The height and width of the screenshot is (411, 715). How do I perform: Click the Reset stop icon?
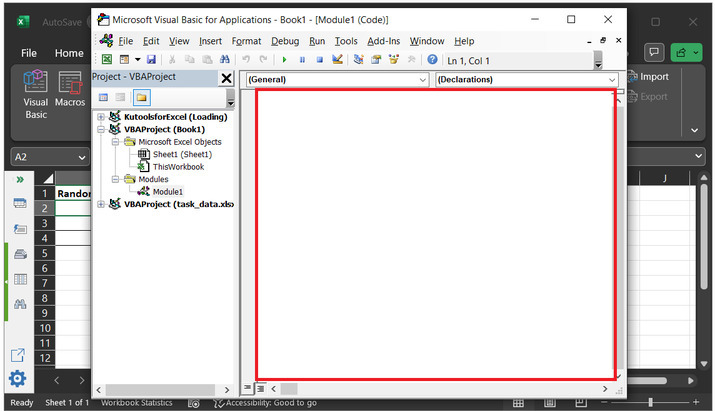(x=320, y=59)
